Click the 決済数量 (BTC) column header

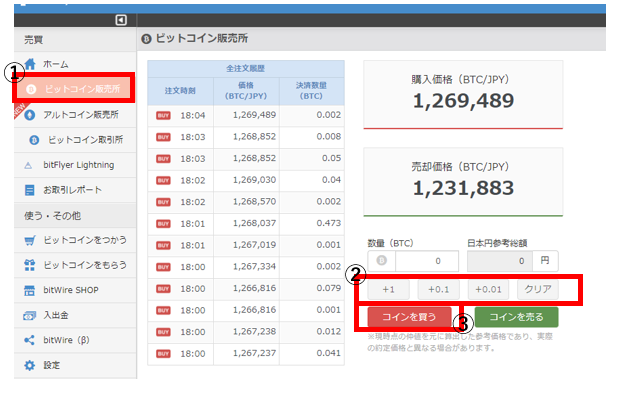(311, 91)
